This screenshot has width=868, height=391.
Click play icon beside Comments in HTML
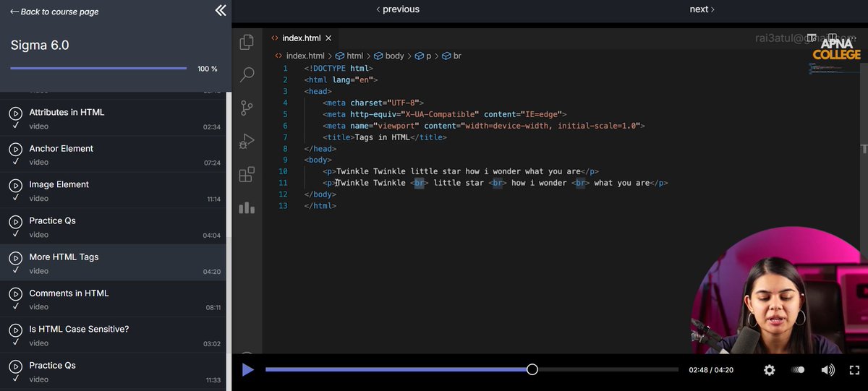pyautogui.click(x=15, y=293)
